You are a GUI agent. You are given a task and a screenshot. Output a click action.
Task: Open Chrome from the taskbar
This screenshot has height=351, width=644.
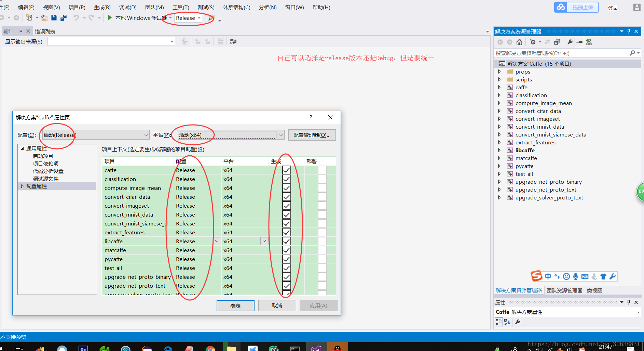pyautogui.click(x=210, y=348)
